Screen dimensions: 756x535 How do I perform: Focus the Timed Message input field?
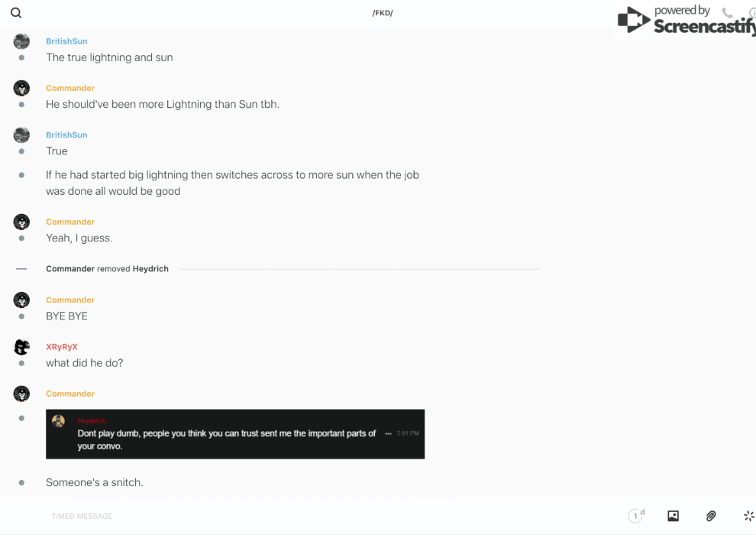click(305, 516)
